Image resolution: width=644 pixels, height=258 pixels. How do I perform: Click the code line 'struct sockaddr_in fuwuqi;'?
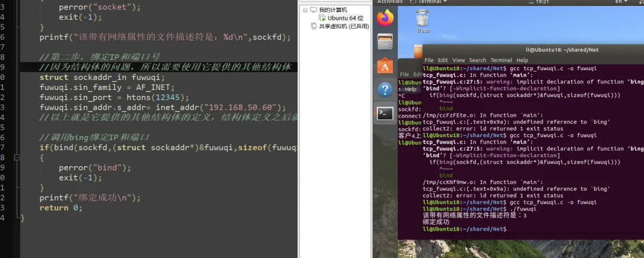click(102, 77)
